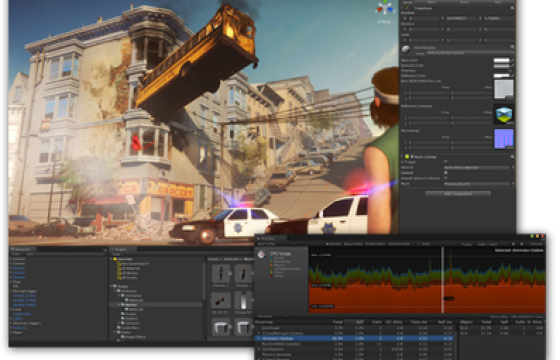Image resolution: width=560 pixels, height=360 pixels.
Task: Open the All Materials saved search
Action: (129, 268)
